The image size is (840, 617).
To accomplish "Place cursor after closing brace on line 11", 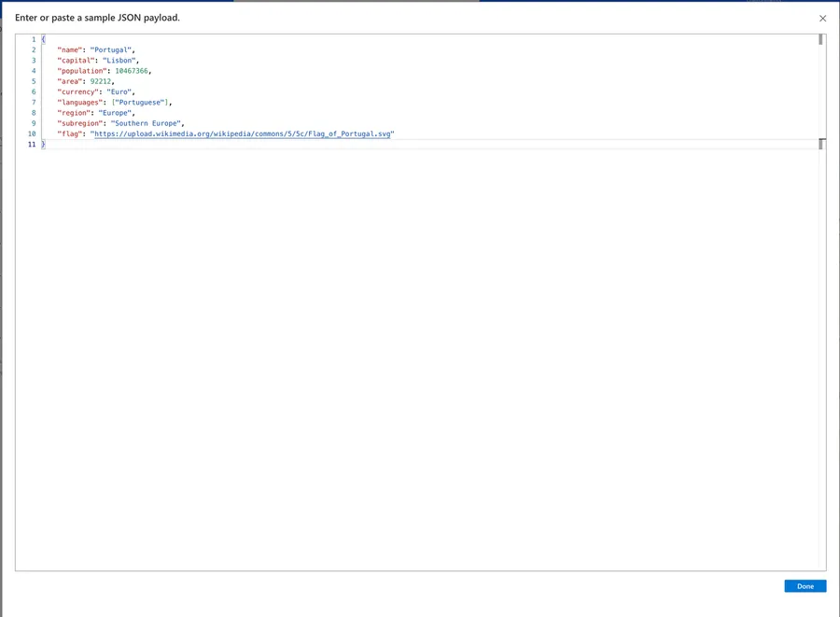I will pyautogui.click(x=47, y=145).
